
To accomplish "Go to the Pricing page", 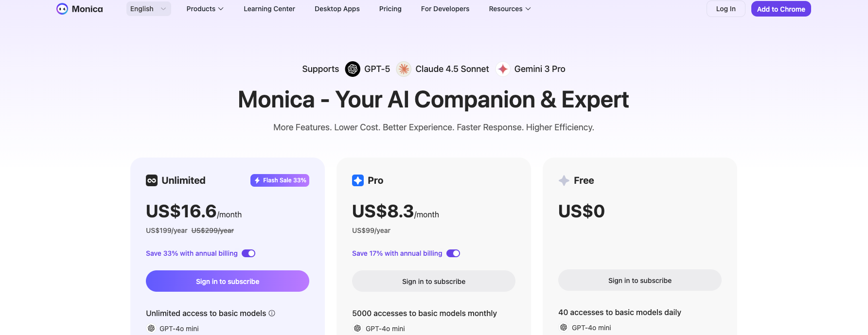I will (x=390, y=9).
